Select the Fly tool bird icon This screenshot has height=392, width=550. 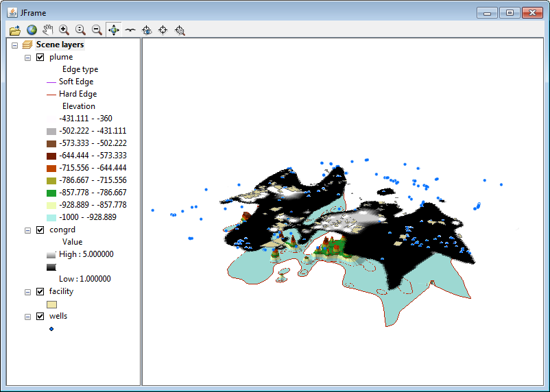point(130,30)
